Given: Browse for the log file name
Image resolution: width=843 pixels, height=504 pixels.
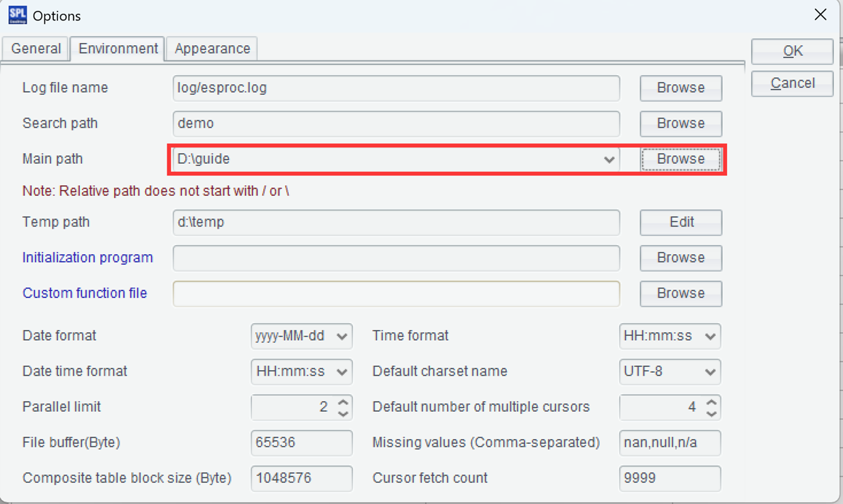Looking at the screenshot, I should [x=680, y=87].
